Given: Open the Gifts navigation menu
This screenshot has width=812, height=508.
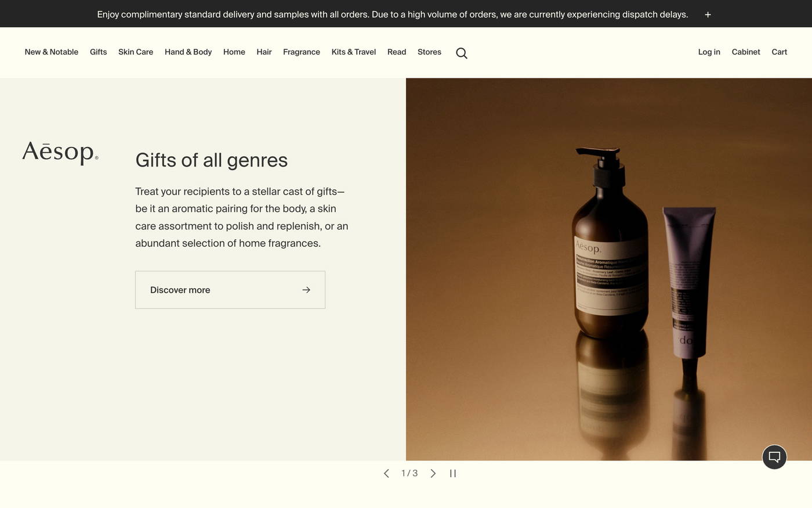Looking at the screenshot, I should [97, 52].
